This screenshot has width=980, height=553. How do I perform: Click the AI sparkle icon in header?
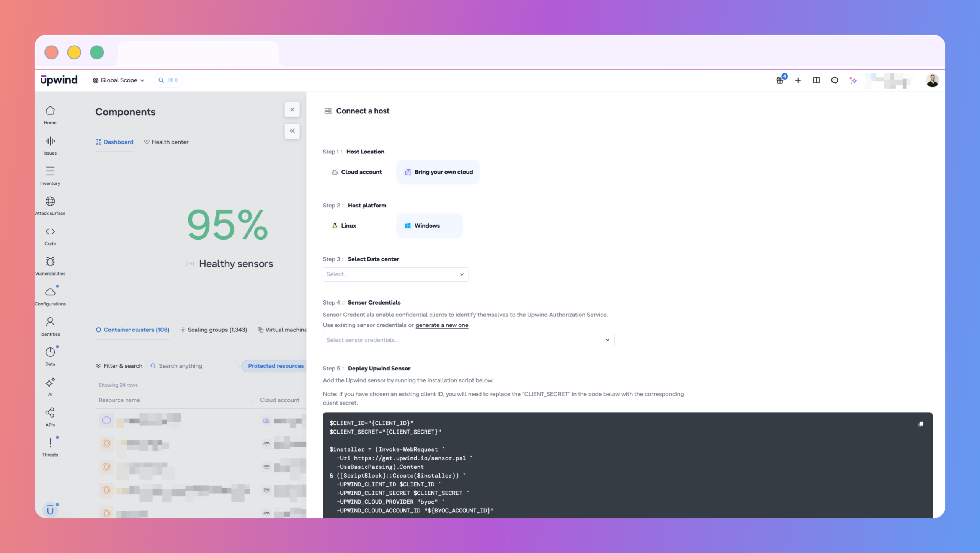pos(853,80)
